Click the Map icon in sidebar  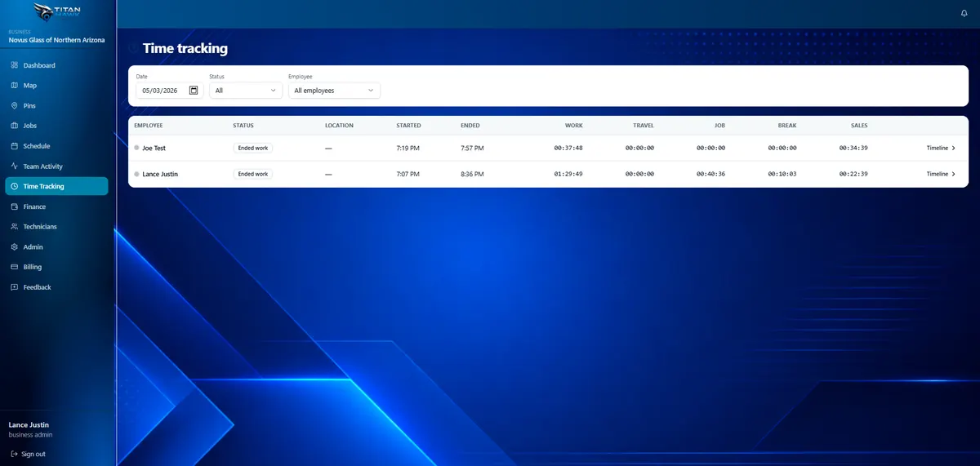pyautogui.click(x=15, y=85)
